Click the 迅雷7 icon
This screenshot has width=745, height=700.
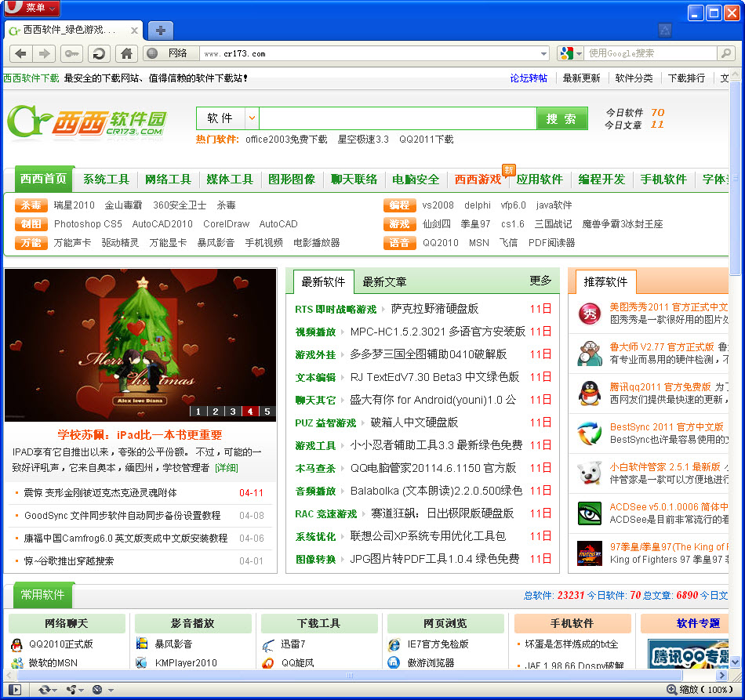pyautogui.click(x=268, y=645)
